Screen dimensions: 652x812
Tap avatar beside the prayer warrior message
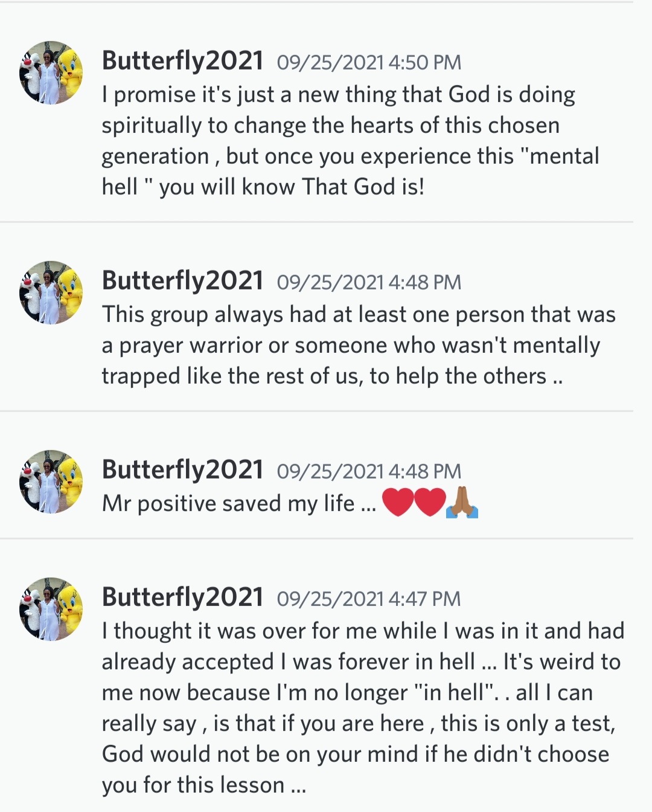[x=51, y=292]
